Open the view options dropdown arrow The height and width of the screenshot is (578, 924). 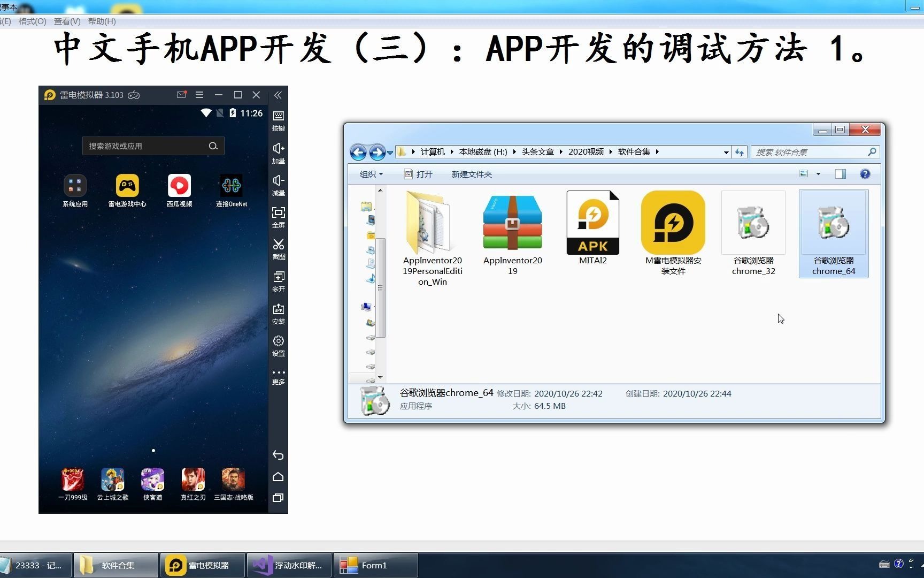click(x=818, y=174)
